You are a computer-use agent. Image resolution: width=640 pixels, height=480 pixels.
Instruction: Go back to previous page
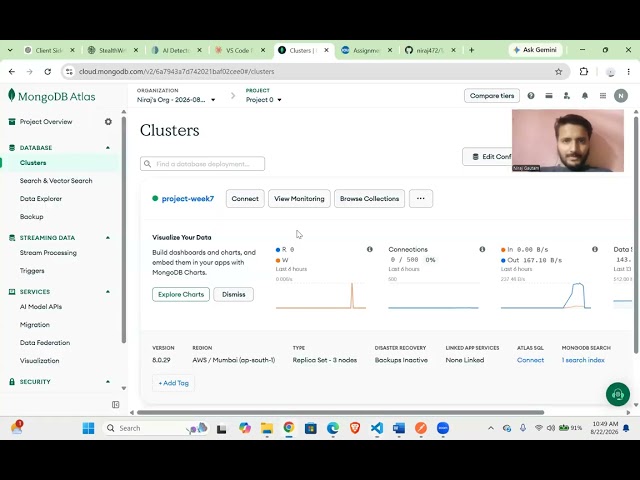(x=12, y=72)
